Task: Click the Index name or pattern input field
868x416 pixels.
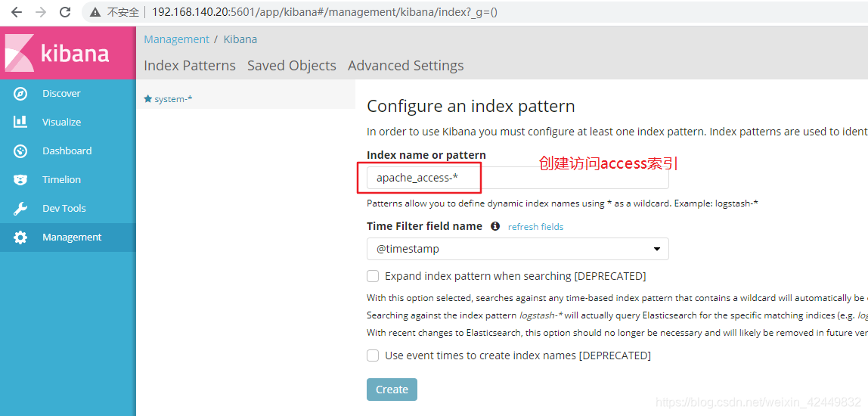Action: pos(518,178)
